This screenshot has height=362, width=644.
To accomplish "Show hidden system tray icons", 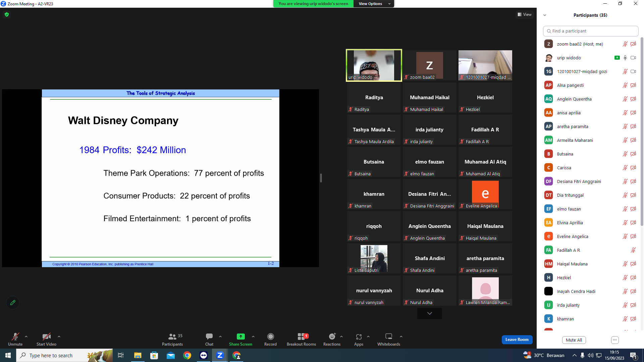I will [575, 355].
